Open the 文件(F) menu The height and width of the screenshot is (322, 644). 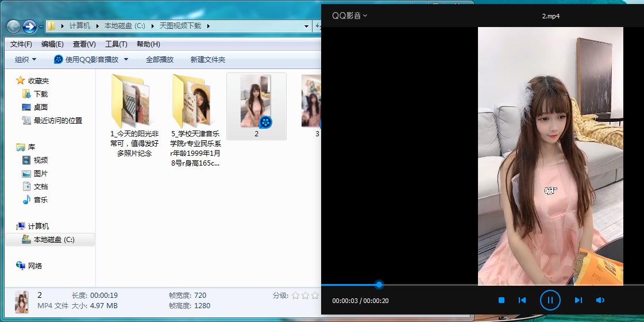point(21,44)
